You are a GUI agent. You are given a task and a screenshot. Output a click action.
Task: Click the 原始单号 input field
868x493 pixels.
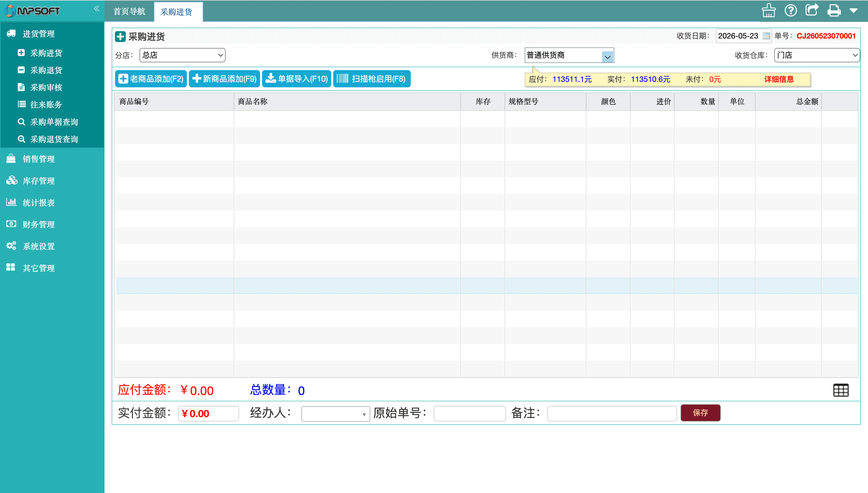pos(470,414)
